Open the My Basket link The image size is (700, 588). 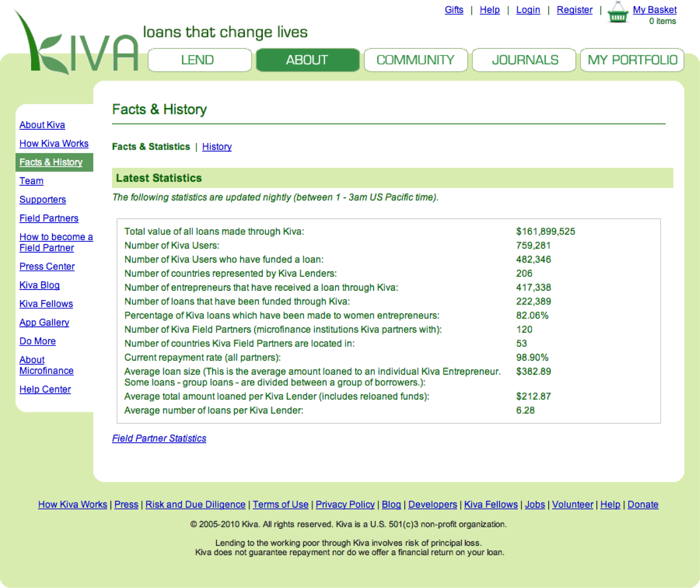[x=654, y=10]
